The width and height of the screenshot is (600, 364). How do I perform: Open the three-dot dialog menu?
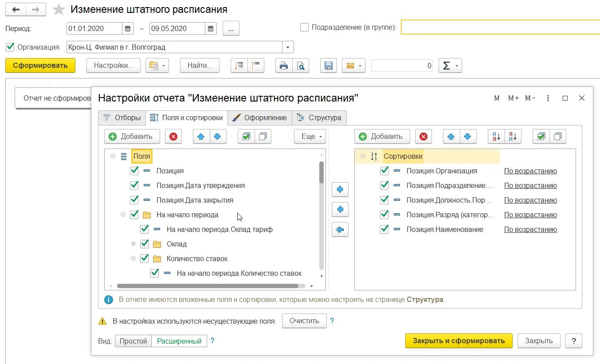pyautogui.click(x=549, y=98)
